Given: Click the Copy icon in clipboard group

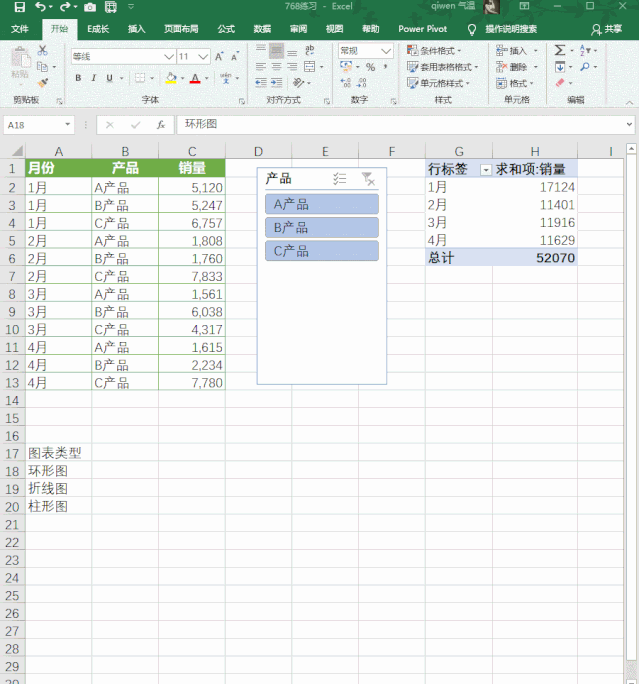Looking at the screenshot, I should tap(42, 67).
